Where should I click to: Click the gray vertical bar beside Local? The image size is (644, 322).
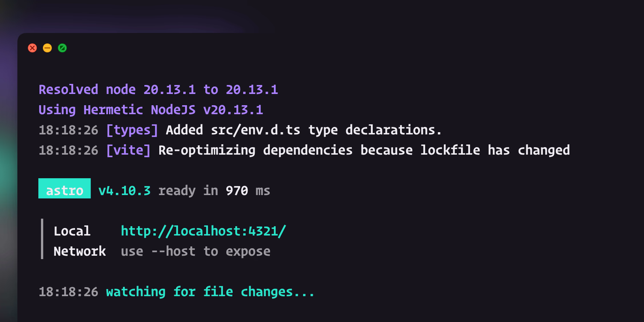42,239
